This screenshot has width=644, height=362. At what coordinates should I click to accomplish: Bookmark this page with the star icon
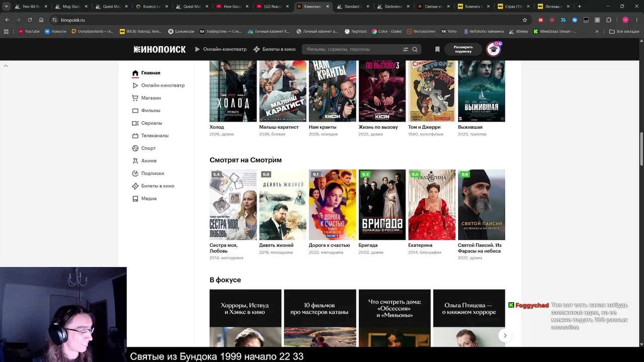pos(525,20)
